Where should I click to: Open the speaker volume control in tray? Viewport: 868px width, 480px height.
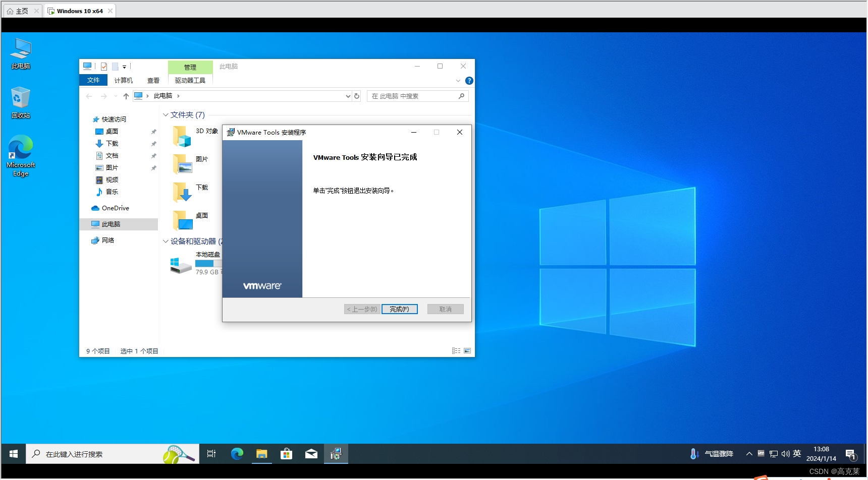785,453
